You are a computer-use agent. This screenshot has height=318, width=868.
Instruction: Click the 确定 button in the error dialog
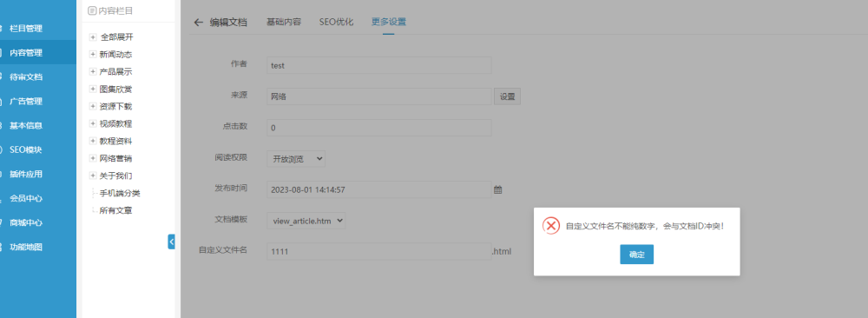click(636, 255)
